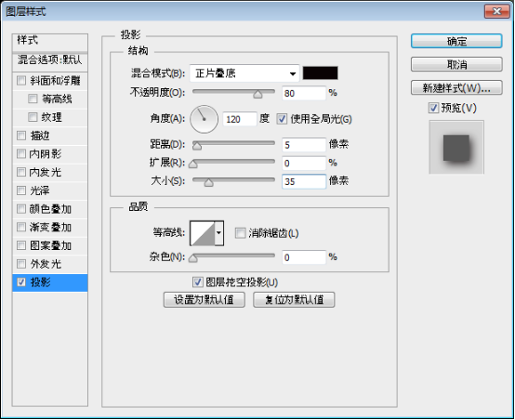Viewport: 515px width, 420px height.
Task: Tick the 颜色叠加 checkbox
Action: click(x=21, y=209)
